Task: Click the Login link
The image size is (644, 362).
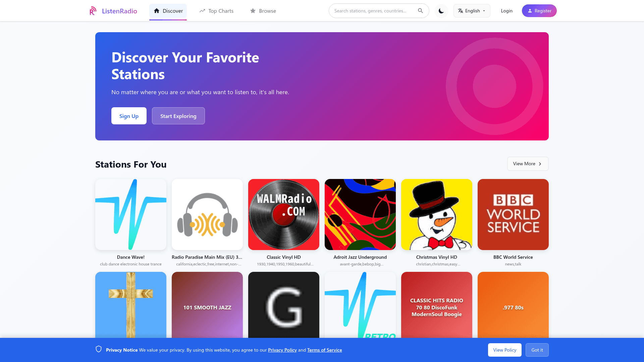Action: point(506,11)
